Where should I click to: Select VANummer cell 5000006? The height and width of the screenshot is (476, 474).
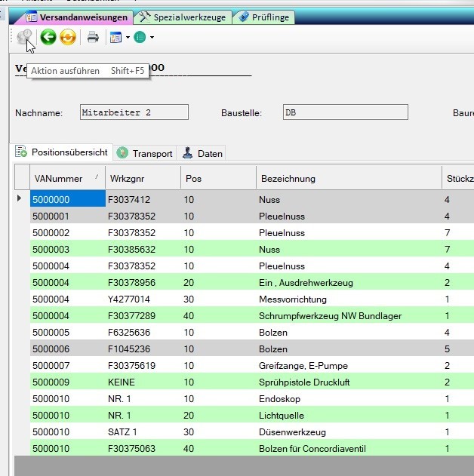point(68,349)
